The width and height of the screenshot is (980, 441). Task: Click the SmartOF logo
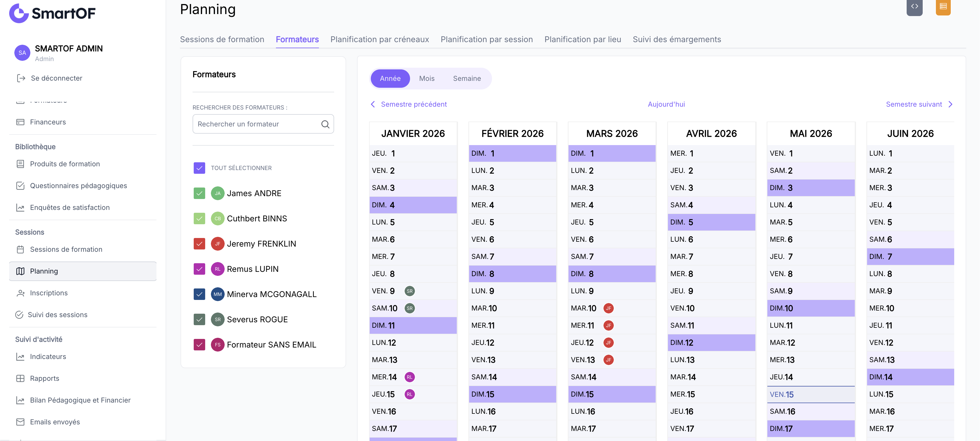tap(52, 13)
